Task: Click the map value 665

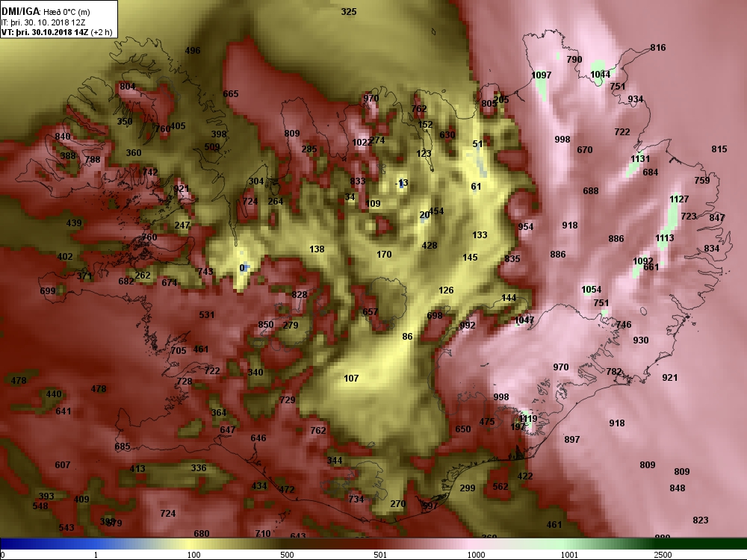Action: (231, 93)
